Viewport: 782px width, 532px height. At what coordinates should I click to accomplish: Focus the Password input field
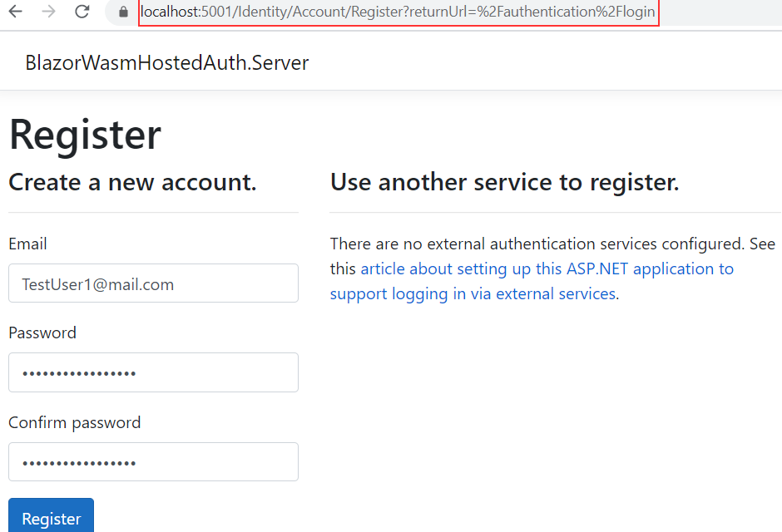click(x=153, y=372)
